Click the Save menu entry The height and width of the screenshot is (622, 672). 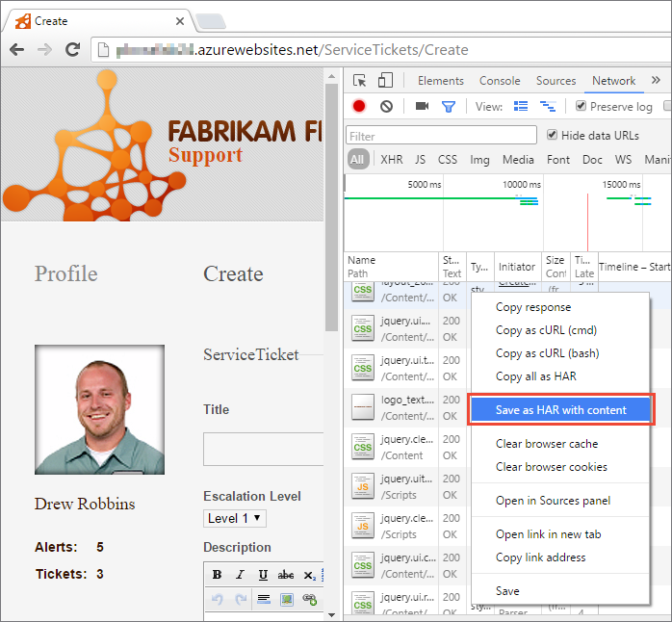click(560, 591)
